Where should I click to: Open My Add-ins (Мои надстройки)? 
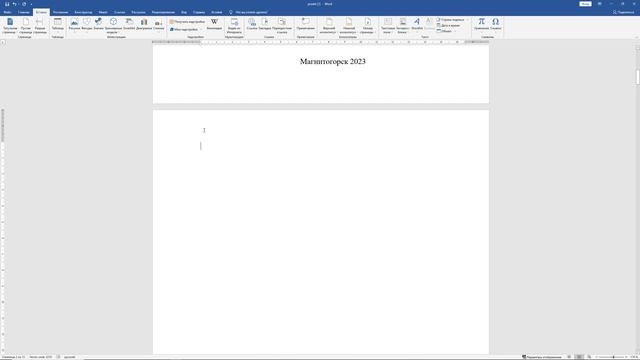[184, 29]
